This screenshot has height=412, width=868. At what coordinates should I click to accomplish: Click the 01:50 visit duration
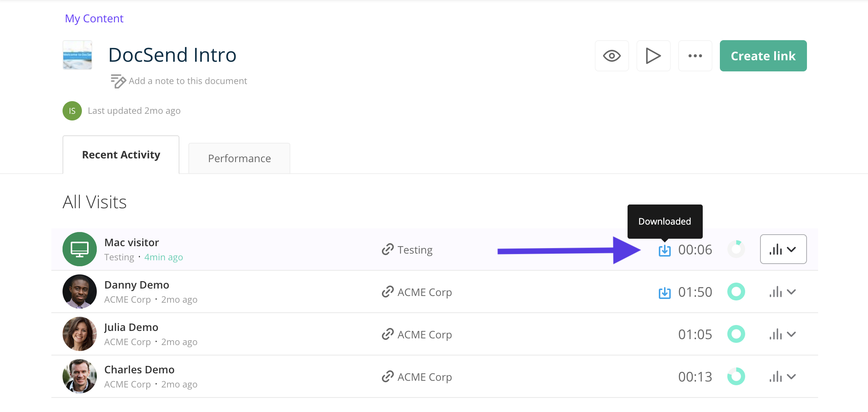click(695, 292)
